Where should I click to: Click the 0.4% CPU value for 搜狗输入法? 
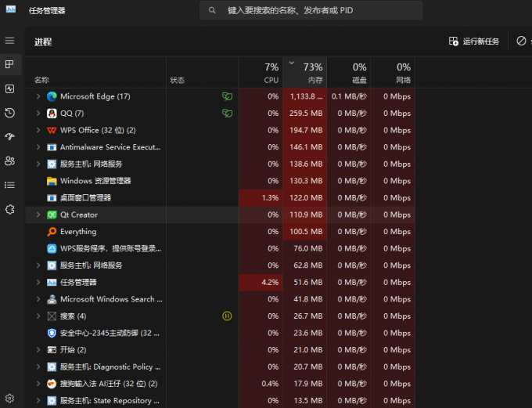[270, 384]
